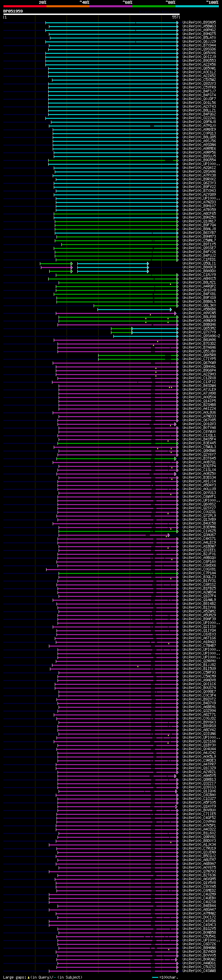
Task: Select the UniRef100_Q0IZJ9 label
Action: (x=199, y=57)
